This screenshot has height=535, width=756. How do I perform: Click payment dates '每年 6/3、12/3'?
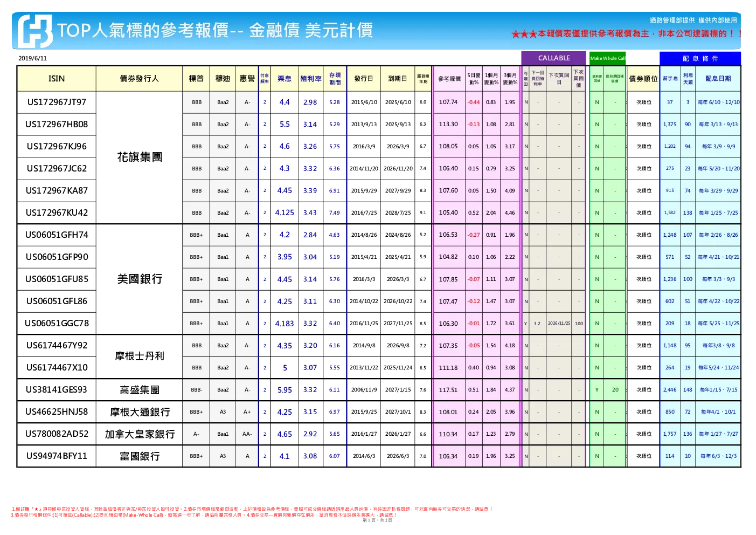pyautogui.click(x=718, y=456)
